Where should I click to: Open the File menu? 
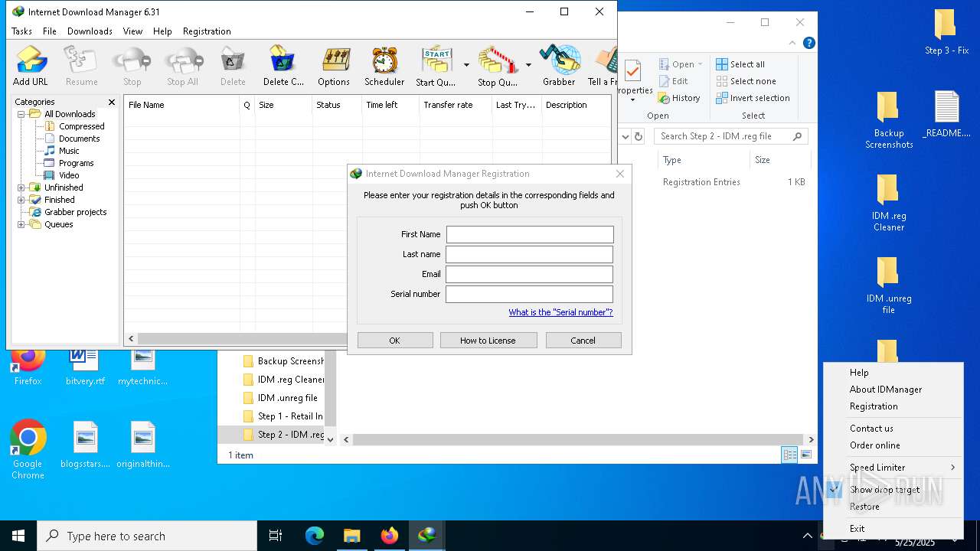(x=50, y=31)
